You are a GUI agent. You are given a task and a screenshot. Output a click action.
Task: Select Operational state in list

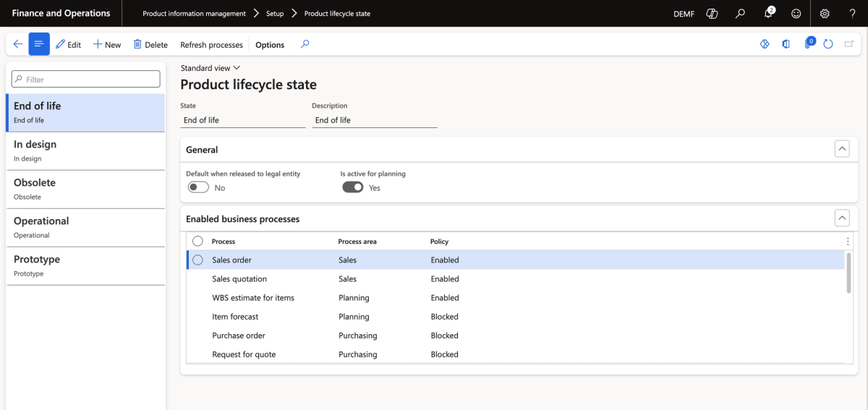click(x=85, y=228)
